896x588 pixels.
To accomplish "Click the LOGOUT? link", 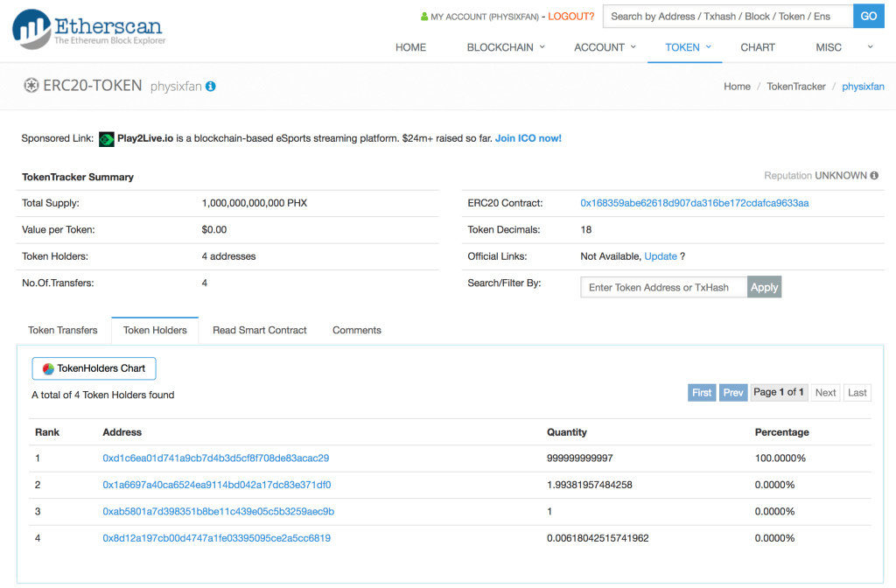I will [570, 17].
